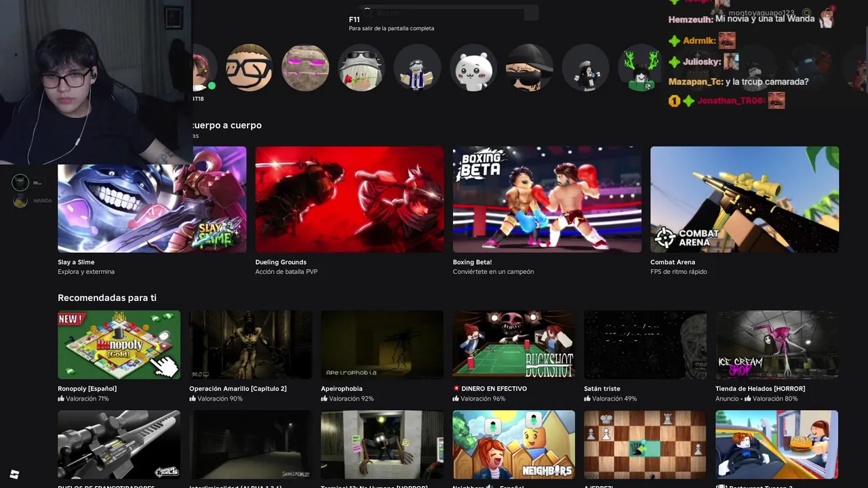The width and height of the screenshot is (868, 488).
Task: Open the sniper rifle game thumbnail in bottom row
Action: pyautogui.click(x=119, y=444)
